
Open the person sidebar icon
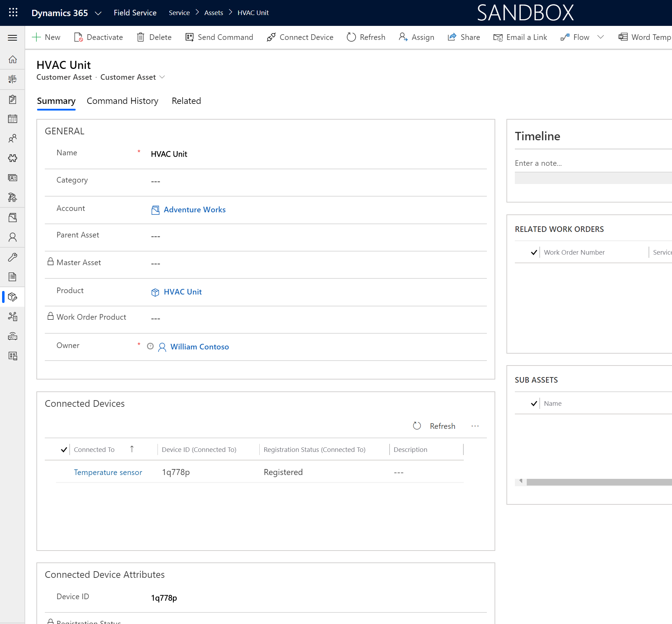point(13,237)
